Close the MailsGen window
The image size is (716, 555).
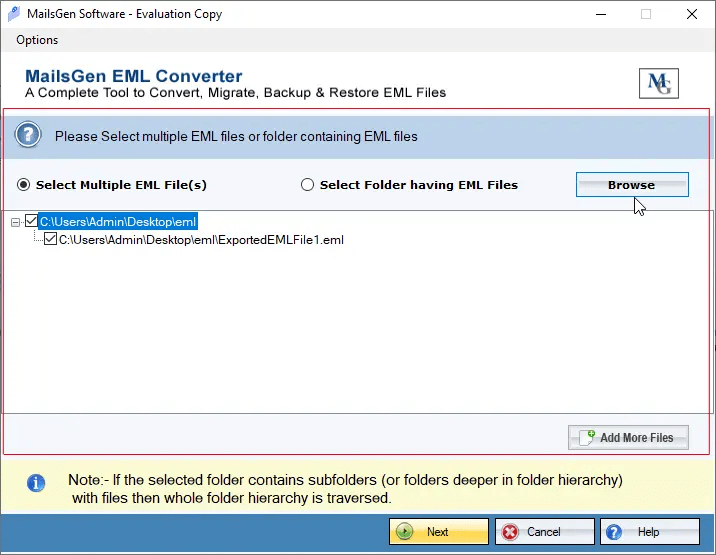[x=691, y=14]
